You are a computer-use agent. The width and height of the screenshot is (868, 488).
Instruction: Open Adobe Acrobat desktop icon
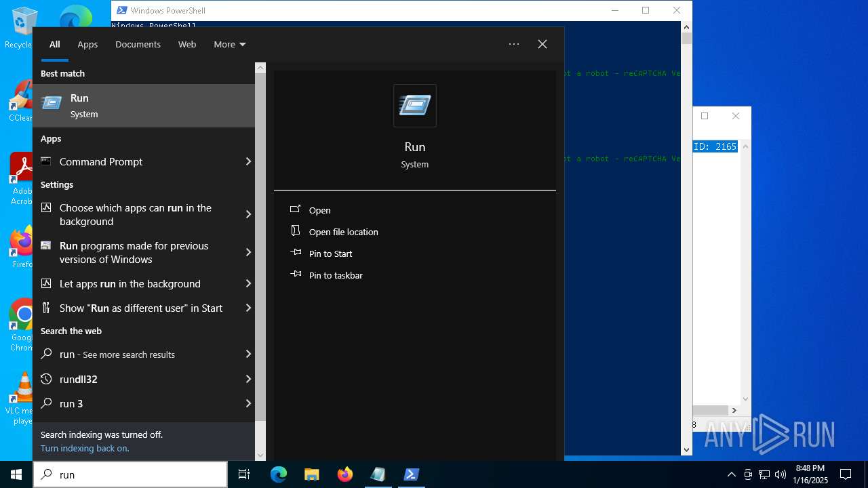click(22, 179)
